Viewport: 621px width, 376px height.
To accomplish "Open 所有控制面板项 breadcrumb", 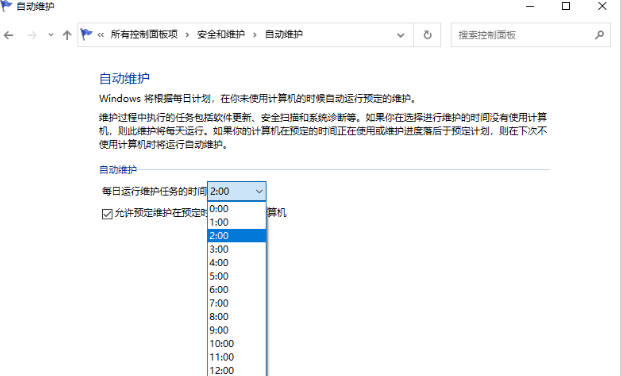I will click(x=144, y=34).
